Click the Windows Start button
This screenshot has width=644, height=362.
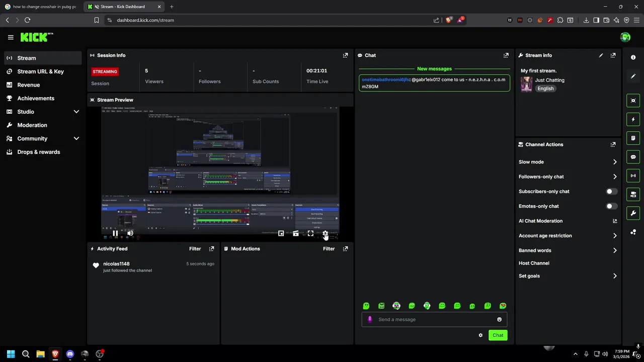pos(11,354)
